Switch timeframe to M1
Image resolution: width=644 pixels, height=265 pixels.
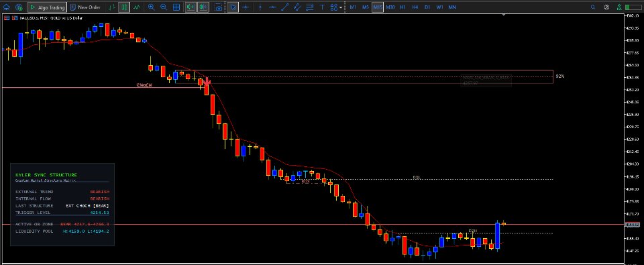(x=353, y=7)
